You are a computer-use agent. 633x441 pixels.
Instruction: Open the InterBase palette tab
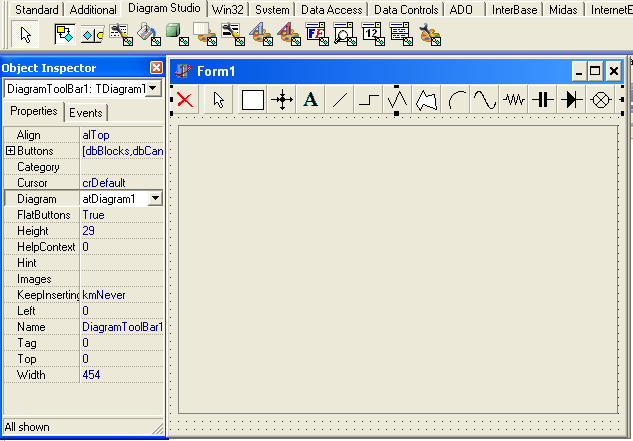pyautogui.click(x=514, y=10)
